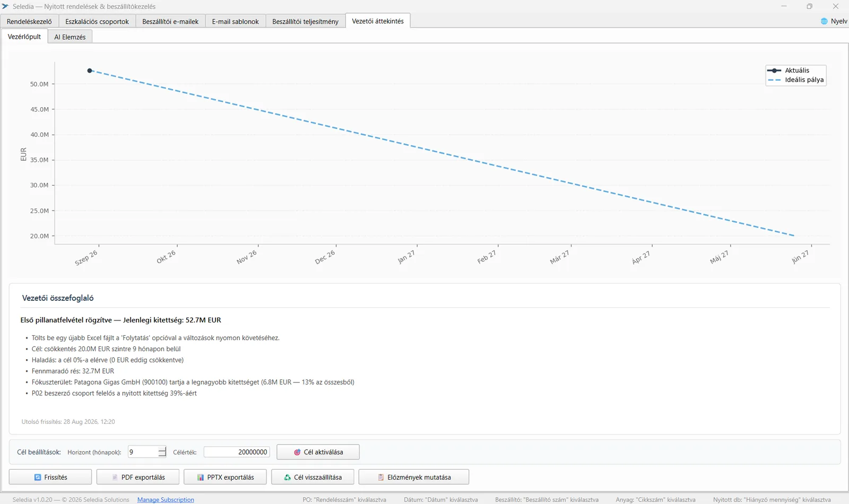The height and width of the screenshot is (504, 849).
Task: Show history via Előzmények mutatása
Action: click(x=414, y=477)
